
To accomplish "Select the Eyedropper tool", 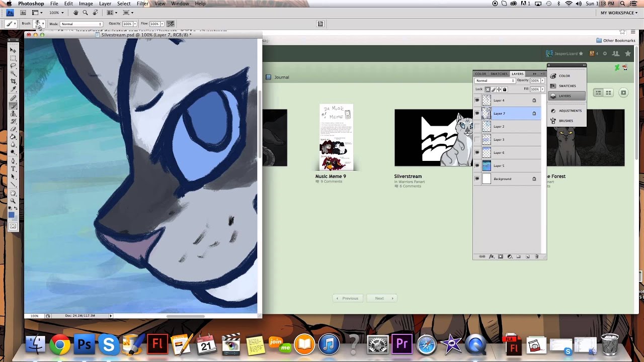I will pyautogui.click(x=13, y=89).
